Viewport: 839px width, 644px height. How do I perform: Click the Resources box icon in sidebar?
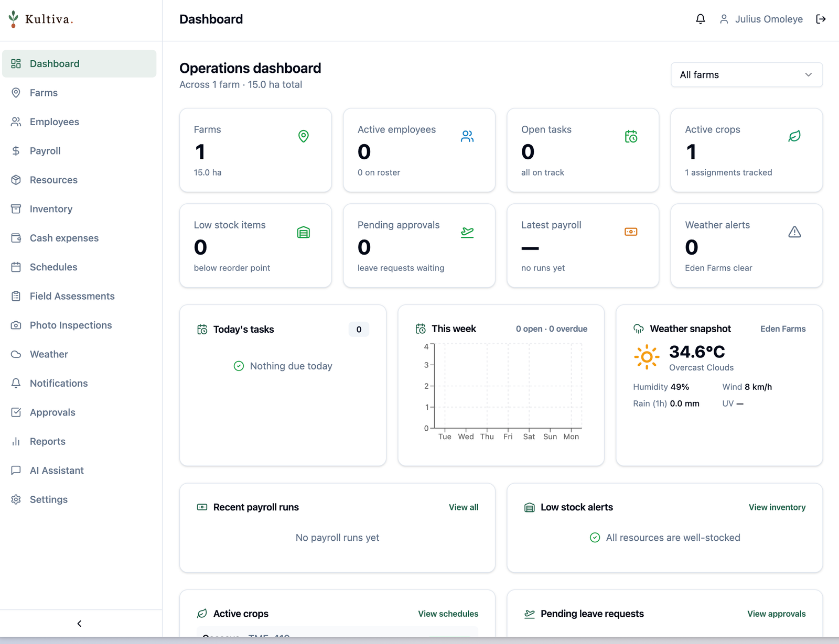(16, 180)
